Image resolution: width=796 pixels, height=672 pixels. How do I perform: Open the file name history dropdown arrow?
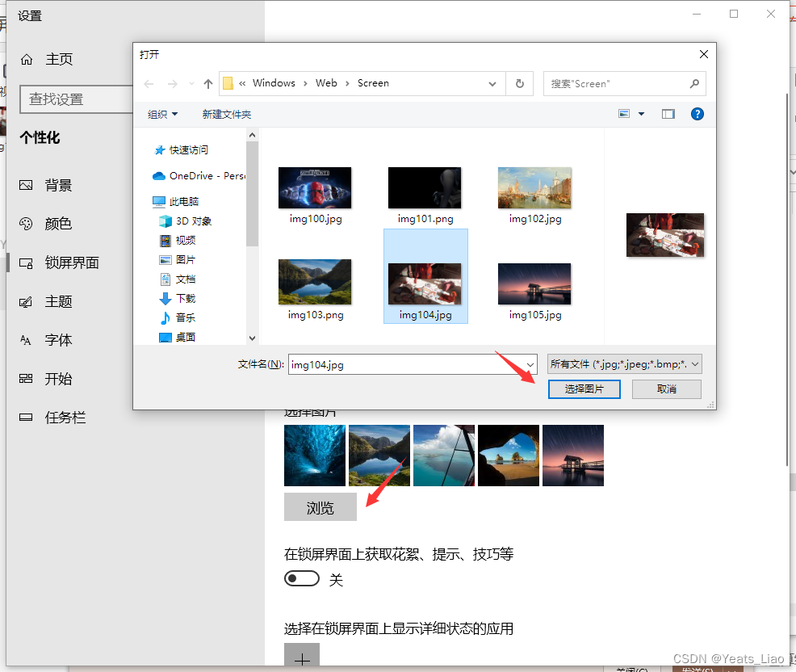coord(530,365)
